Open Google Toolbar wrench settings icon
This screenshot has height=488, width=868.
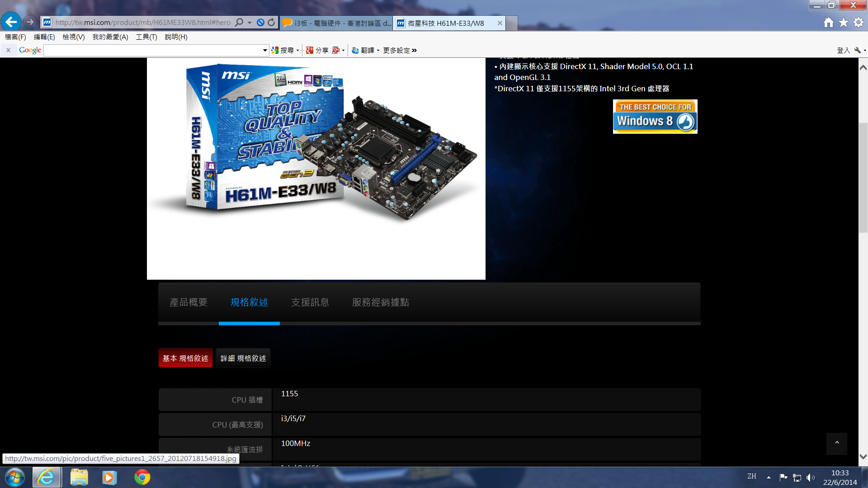pyautogui.click(x=857, y=50)
